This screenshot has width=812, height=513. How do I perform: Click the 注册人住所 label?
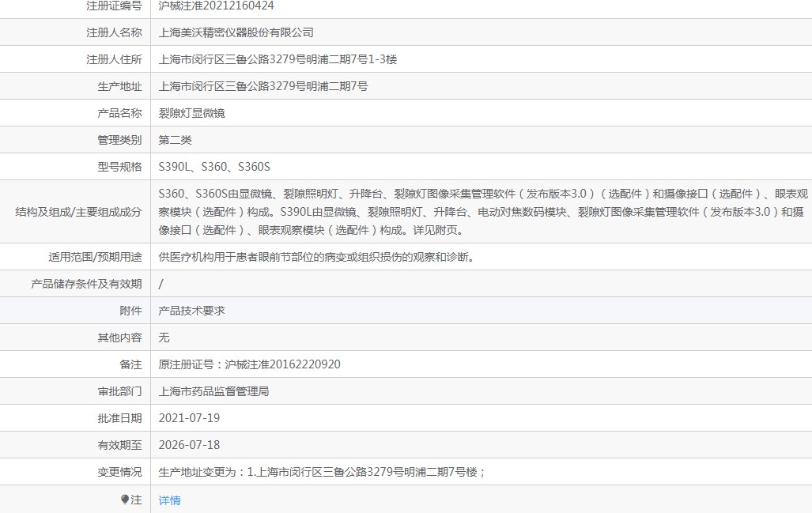[x=114, y=59]
